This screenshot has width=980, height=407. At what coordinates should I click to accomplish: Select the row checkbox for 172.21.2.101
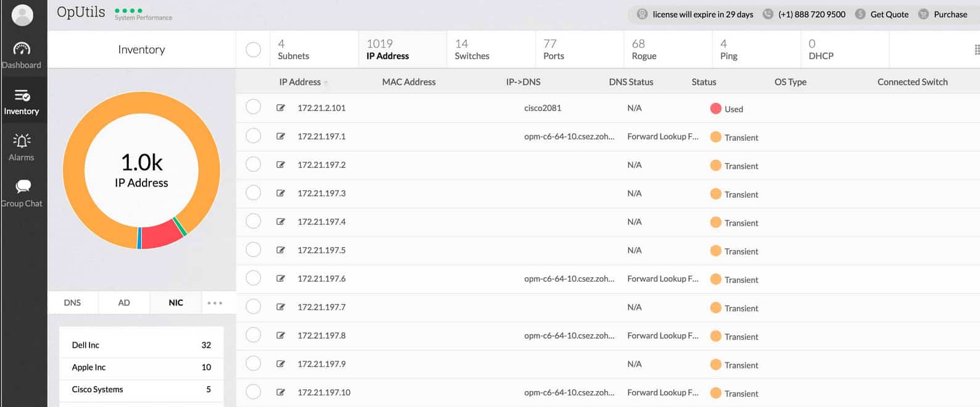pos(253,106)
